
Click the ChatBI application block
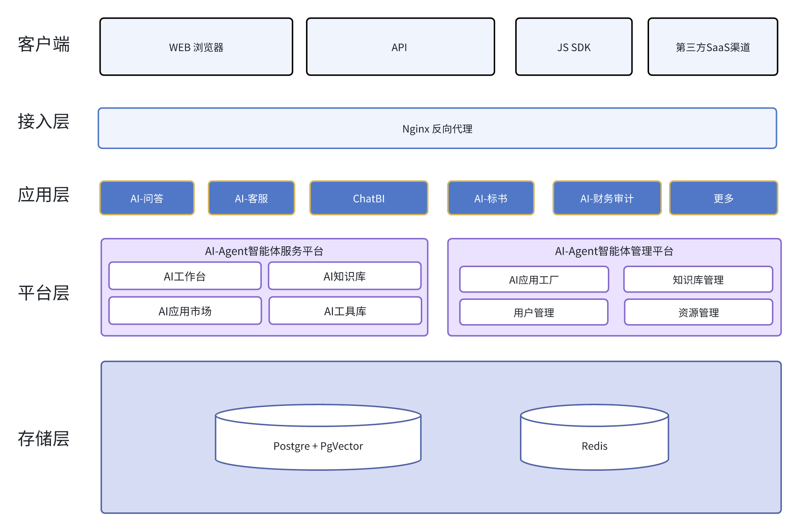369,198
